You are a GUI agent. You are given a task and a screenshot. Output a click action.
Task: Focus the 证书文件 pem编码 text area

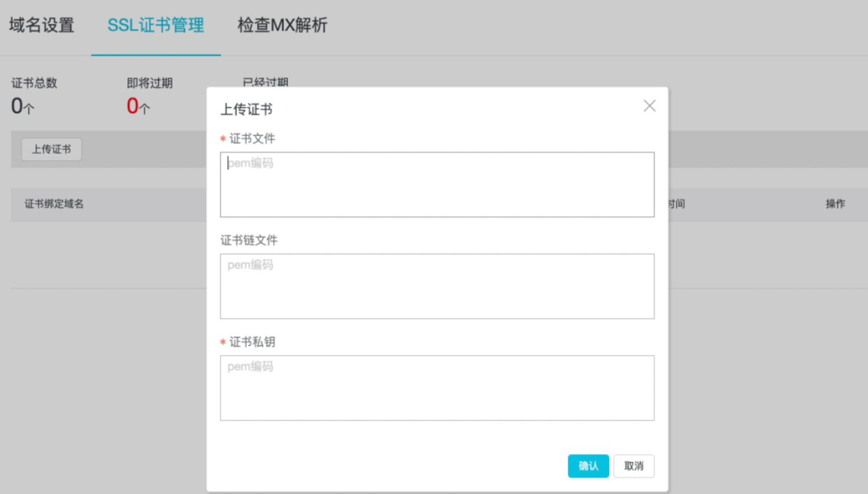tap(437, 185)
